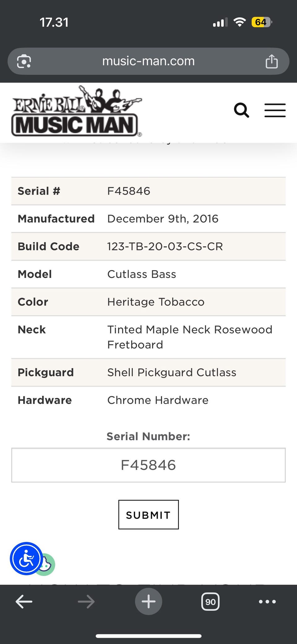Tap the camera lens icon in address bar
The width and height of the screenshot is (297, 644).
24,61
